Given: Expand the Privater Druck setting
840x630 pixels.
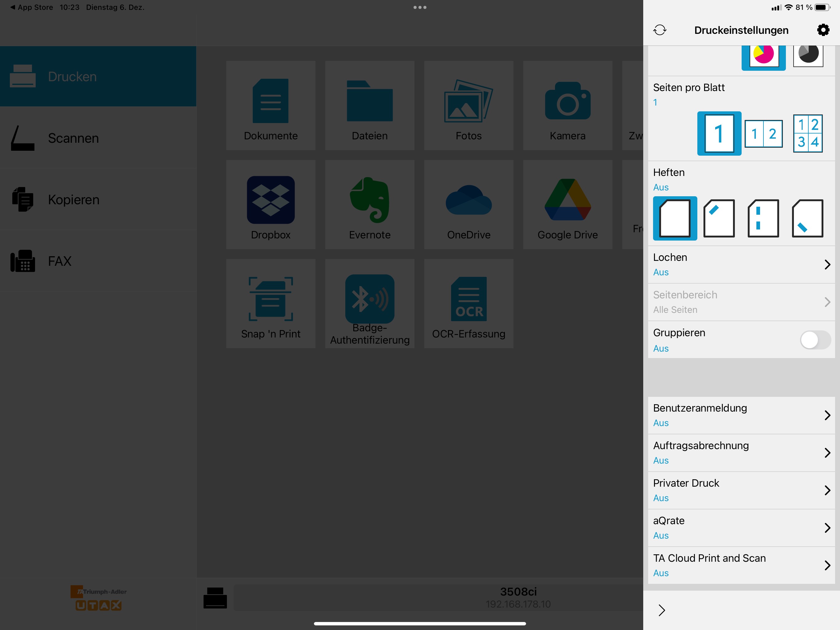Looking at the screenshot, I should click(741, 491).
